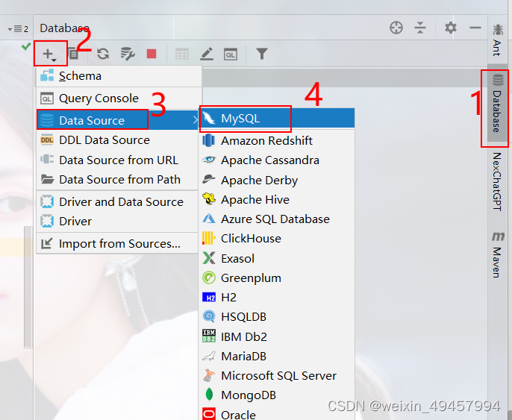This screenshot has width=512, height=420.
Task: Click the Filter funnel icon
Action: point(262,54)
